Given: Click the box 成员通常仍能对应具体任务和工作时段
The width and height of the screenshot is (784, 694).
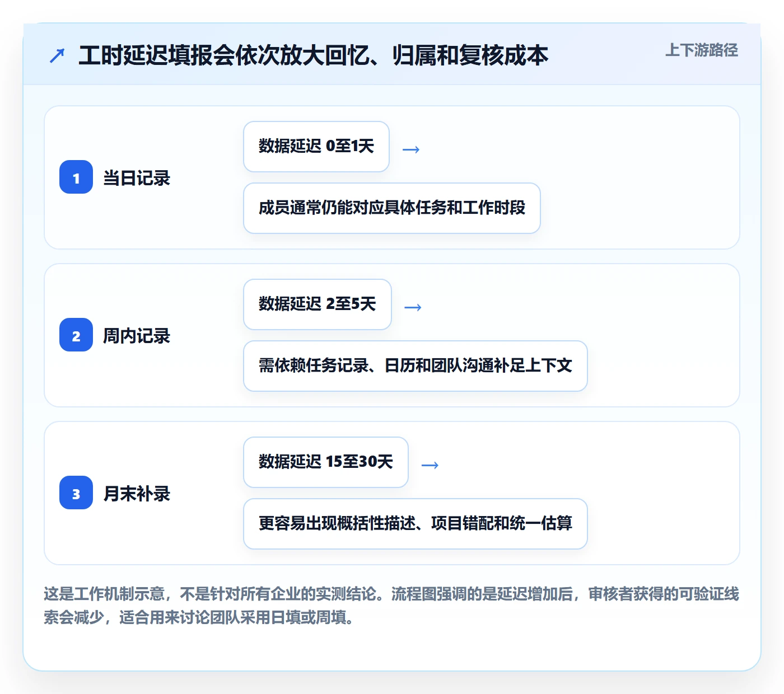Looking at the screenshot, I should point(392,208).
